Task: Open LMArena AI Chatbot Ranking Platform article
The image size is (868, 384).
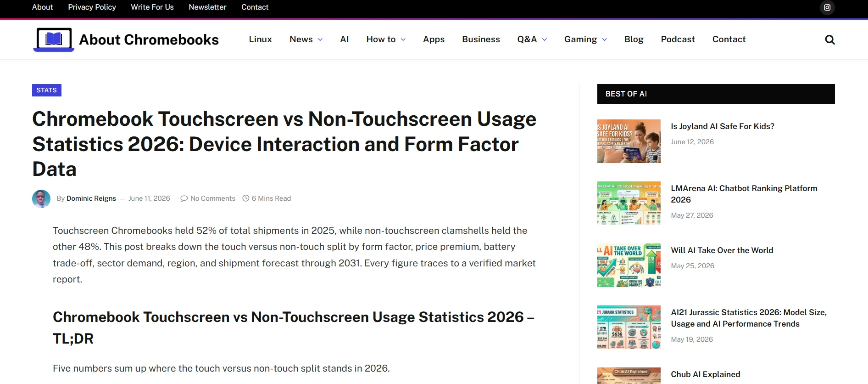Action: 744,194
